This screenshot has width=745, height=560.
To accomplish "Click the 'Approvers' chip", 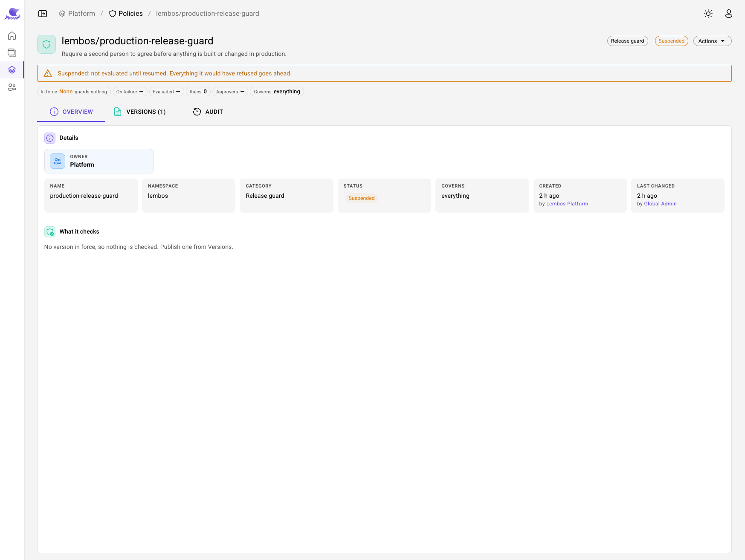I will point(230,92).
